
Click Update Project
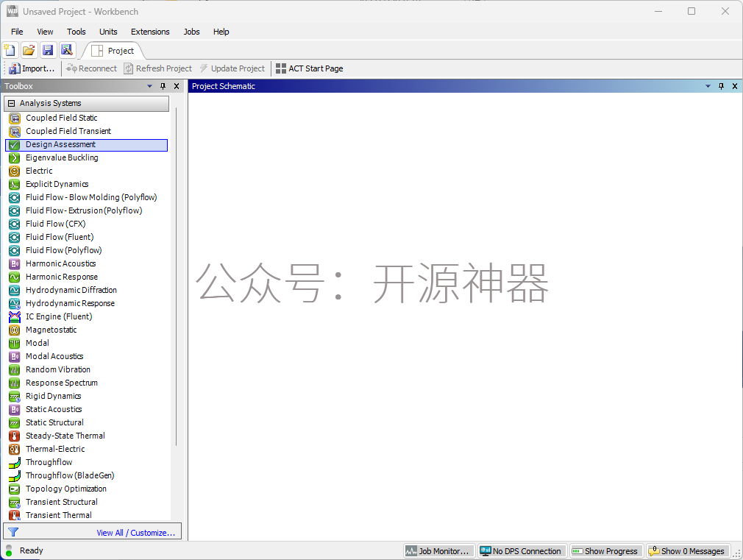coord(232,68)
